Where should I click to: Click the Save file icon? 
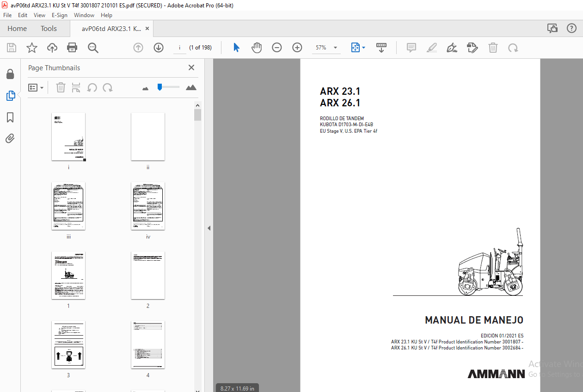(x=12, y=48)
